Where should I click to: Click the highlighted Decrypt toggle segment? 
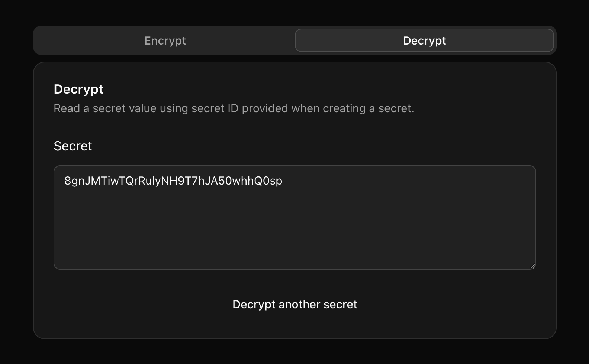point(424,40)
